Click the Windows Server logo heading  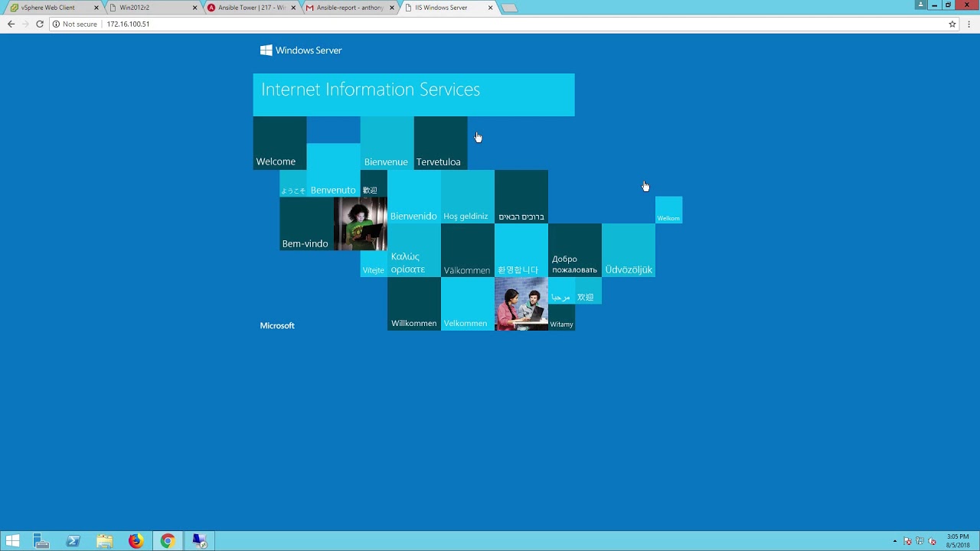[301, 51]
